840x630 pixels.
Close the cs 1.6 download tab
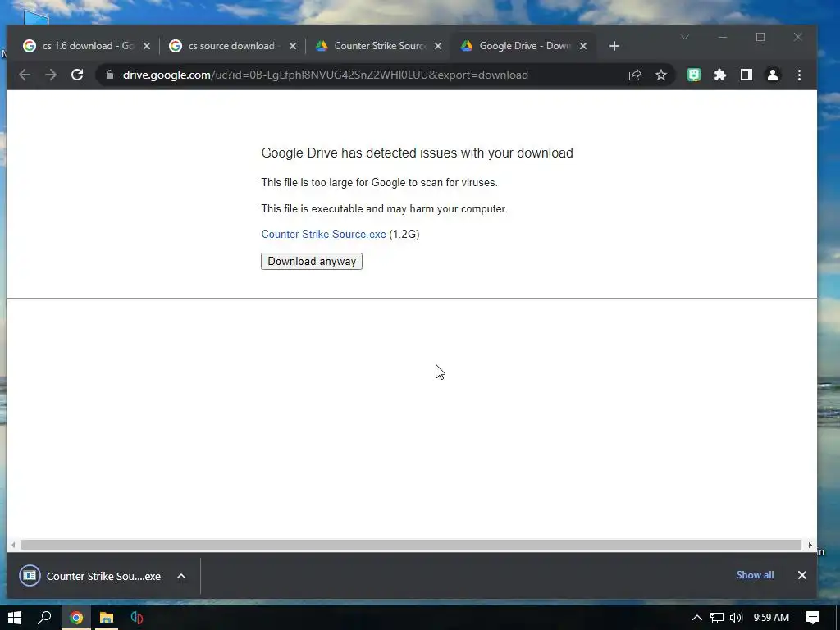(147, 46)
